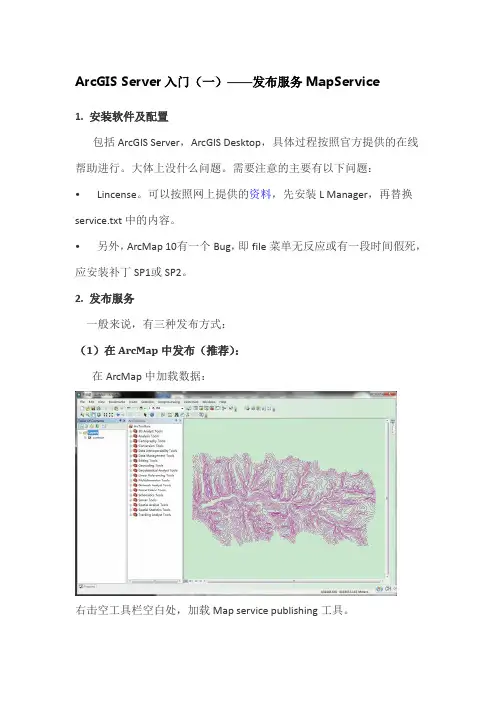The image size is (496, 702).
Task: Select Editing Tools toolbox
Action: [x=147, y=461]
